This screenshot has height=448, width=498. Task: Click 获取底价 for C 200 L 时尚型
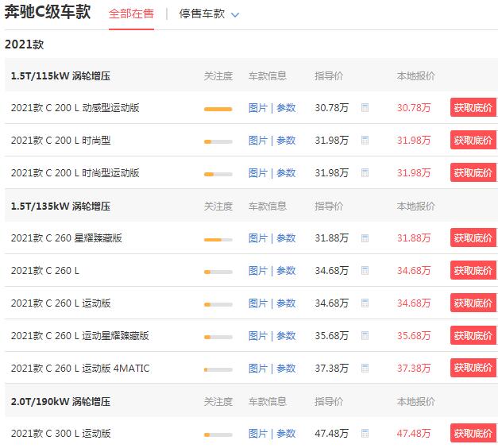point(473,140)
